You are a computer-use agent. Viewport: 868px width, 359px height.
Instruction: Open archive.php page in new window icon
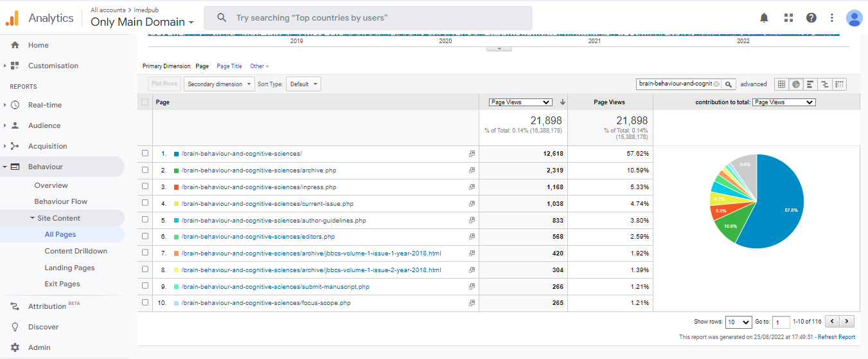[x=472, y=170]
